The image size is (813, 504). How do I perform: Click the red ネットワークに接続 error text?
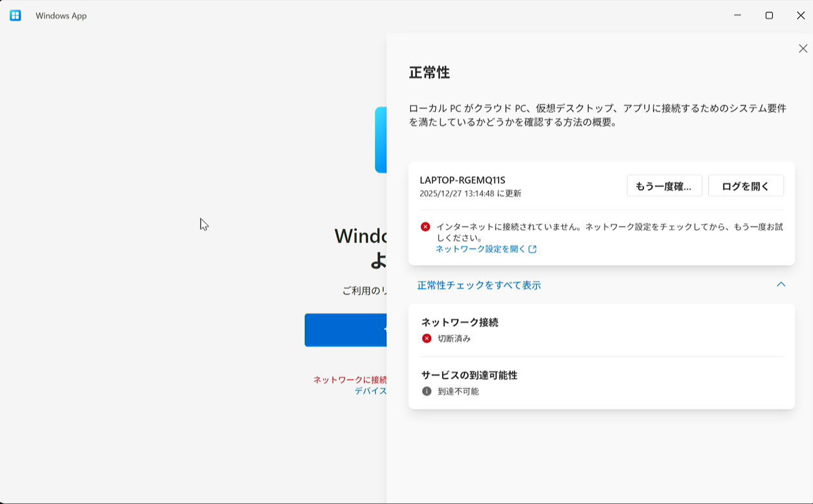[x=350, y=380]
